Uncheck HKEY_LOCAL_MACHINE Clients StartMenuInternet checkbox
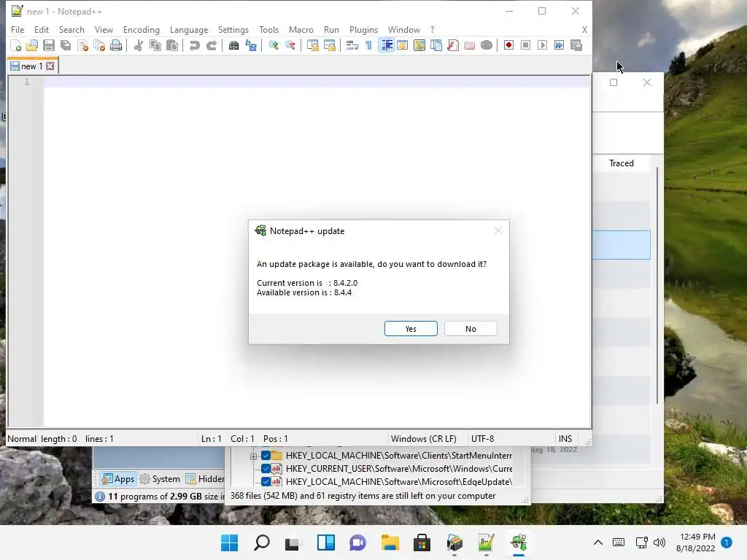 tap(266, 456)
